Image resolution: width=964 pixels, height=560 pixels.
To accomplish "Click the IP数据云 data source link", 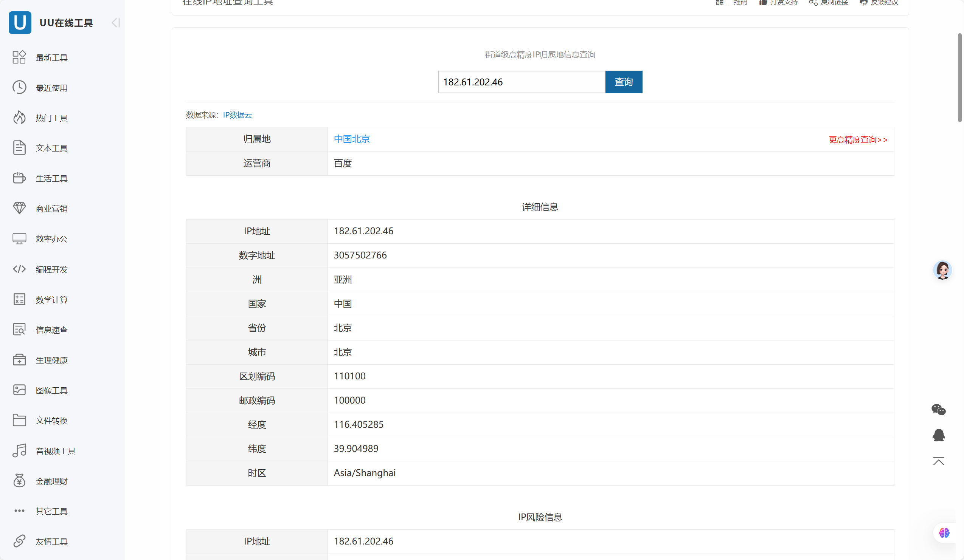I will [x=237, y=114].
